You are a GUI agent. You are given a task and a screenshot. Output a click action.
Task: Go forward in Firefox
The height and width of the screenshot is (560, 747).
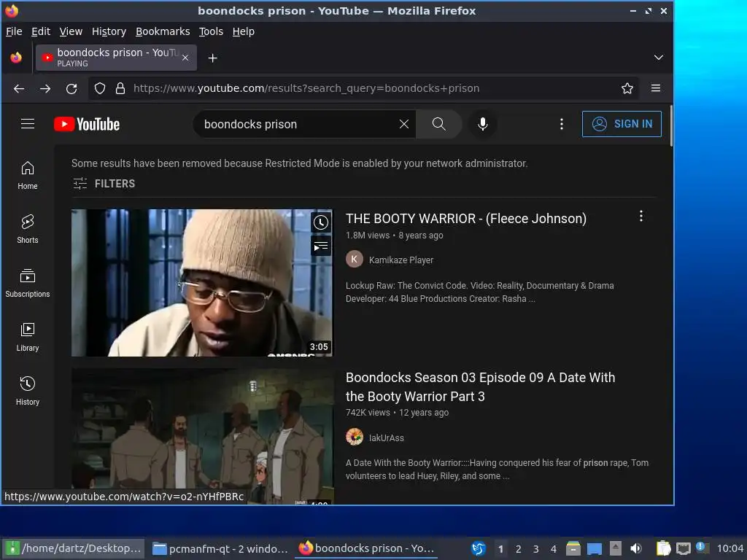coord(45,88)
